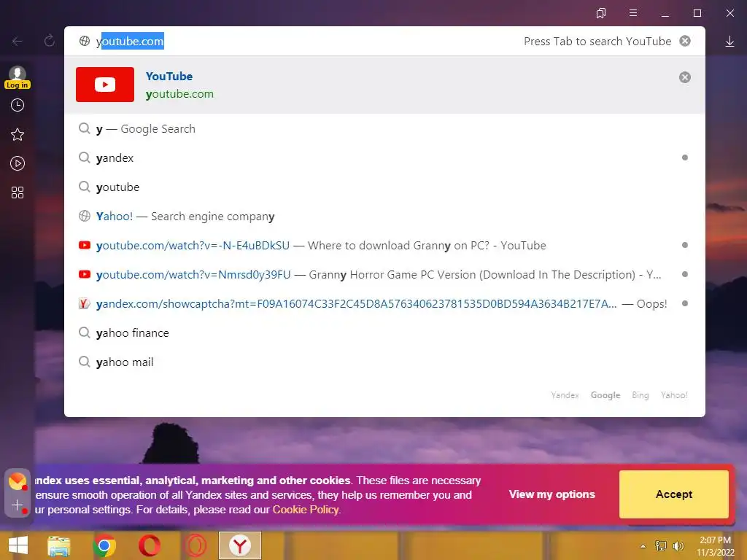Switch search engine to Yahoo!
The image size is (747, 560).
tap(674, 395)
